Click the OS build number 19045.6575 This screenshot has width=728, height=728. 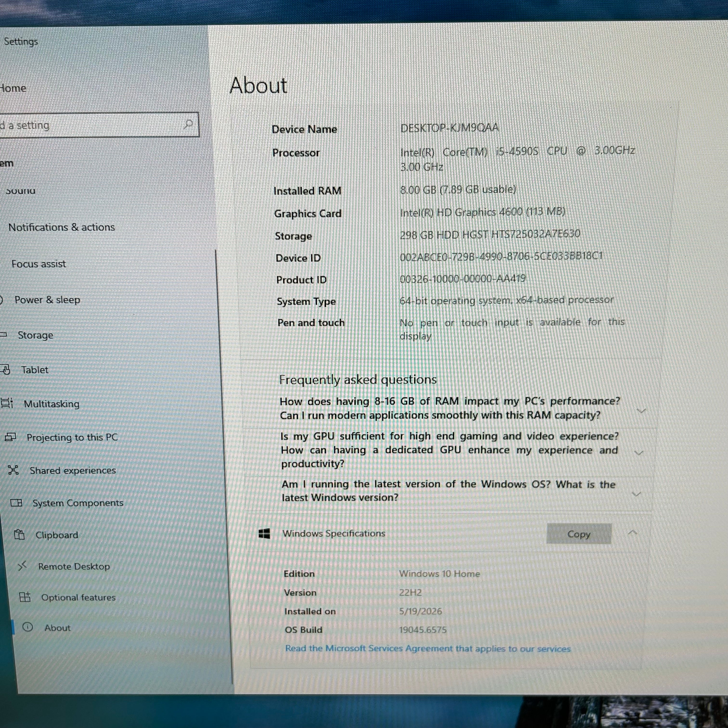tap(423, 630)
